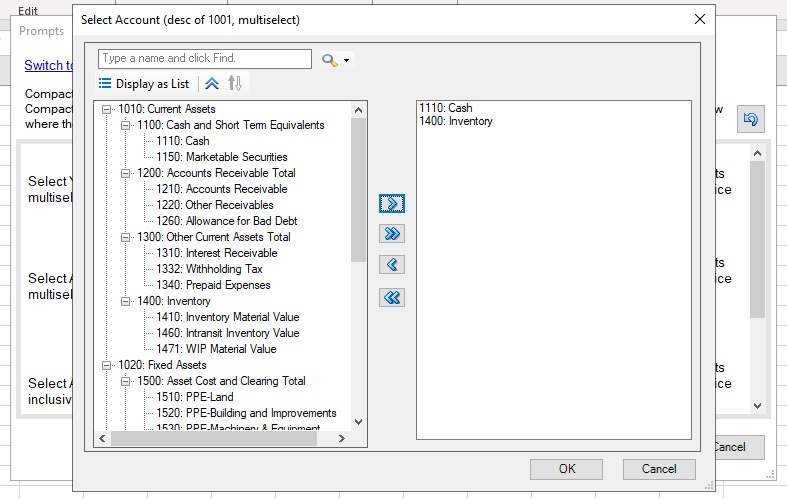Collapse 1500: Asset Cost and Clearing Total
The image size is (787, 499).
click(x=125, y=381)
